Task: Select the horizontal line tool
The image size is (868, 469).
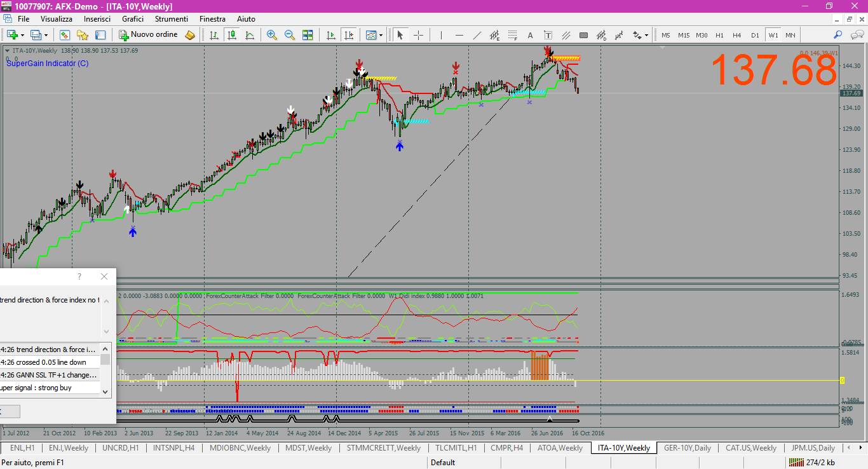Action: point(459,35)
